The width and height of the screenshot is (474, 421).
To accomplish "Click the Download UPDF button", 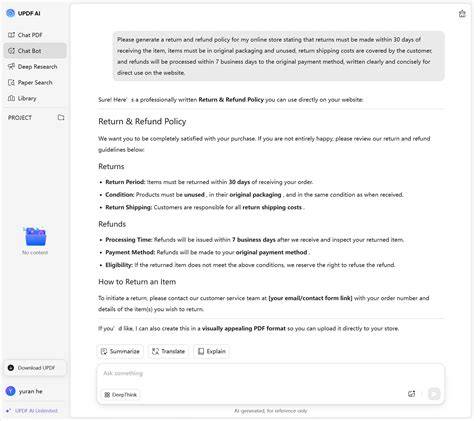I will [35, 368].
